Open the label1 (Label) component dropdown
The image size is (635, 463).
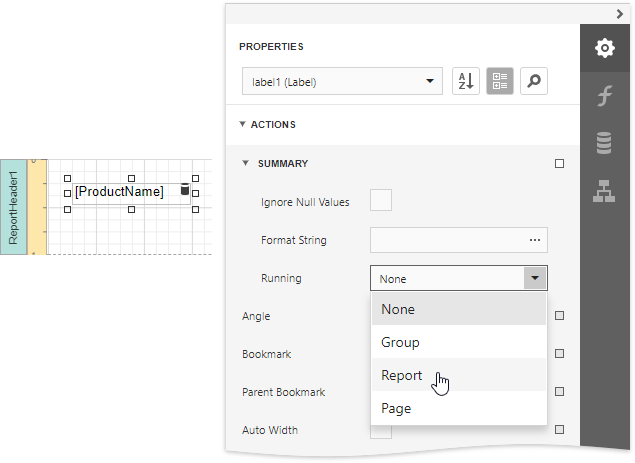(x=342, y=82)
